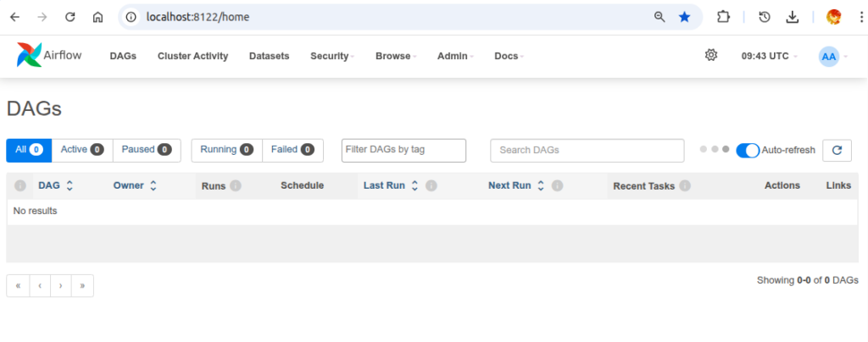Open the browser downloads icon
The height and width of the screenshot is (342, 868).
(x=793, y=17)
